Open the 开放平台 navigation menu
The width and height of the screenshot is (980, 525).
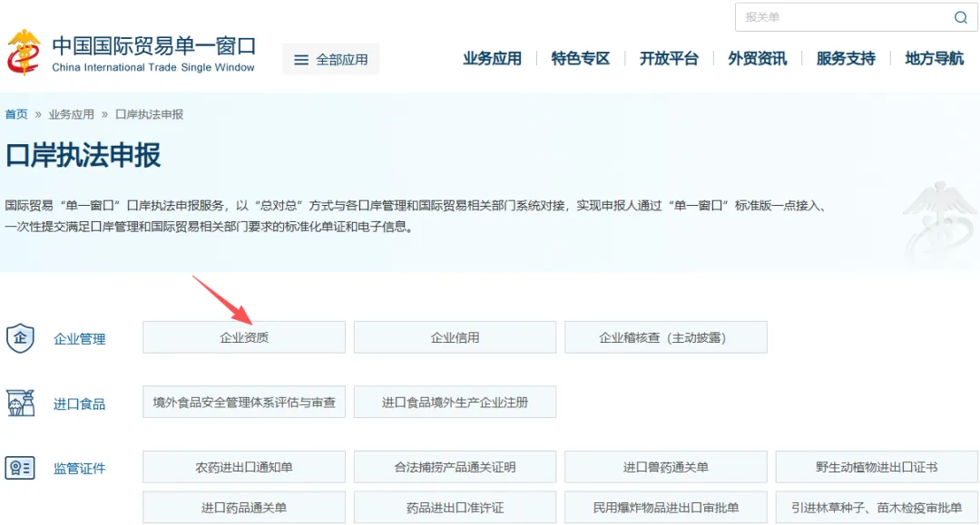pos(669,59)
